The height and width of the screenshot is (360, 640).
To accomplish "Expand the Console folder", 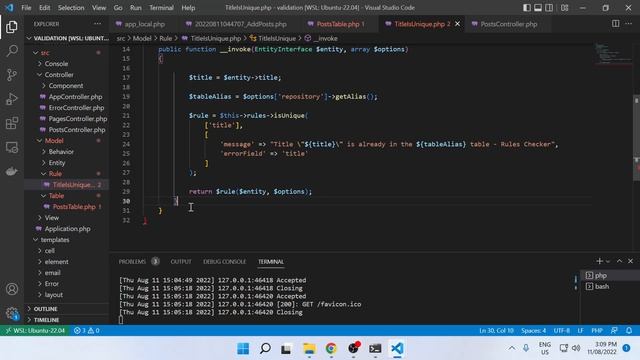I will pos(56,64).
